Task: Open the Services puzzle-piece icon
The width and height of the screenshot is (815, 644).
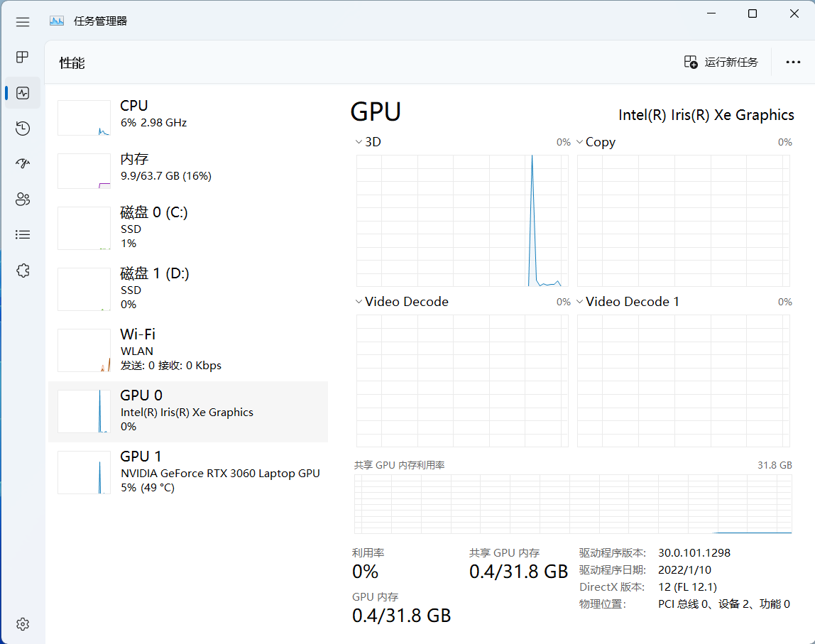Action: click(23, 271)
